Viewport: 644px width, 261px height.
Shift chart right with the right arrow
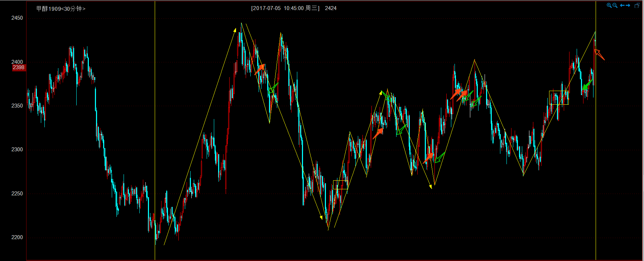pyautogui.click(x=628, y=5)
